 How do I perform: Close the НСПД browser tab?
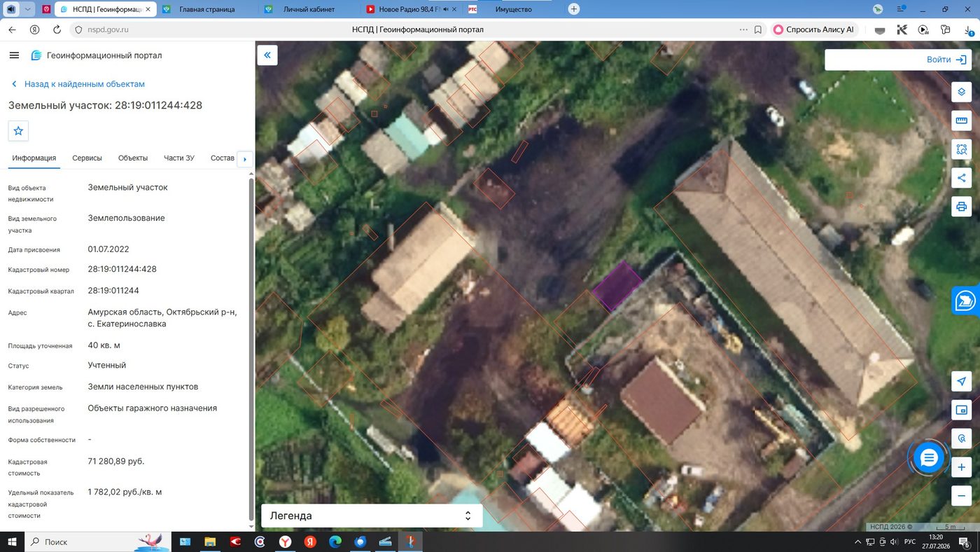coord(148,9)
